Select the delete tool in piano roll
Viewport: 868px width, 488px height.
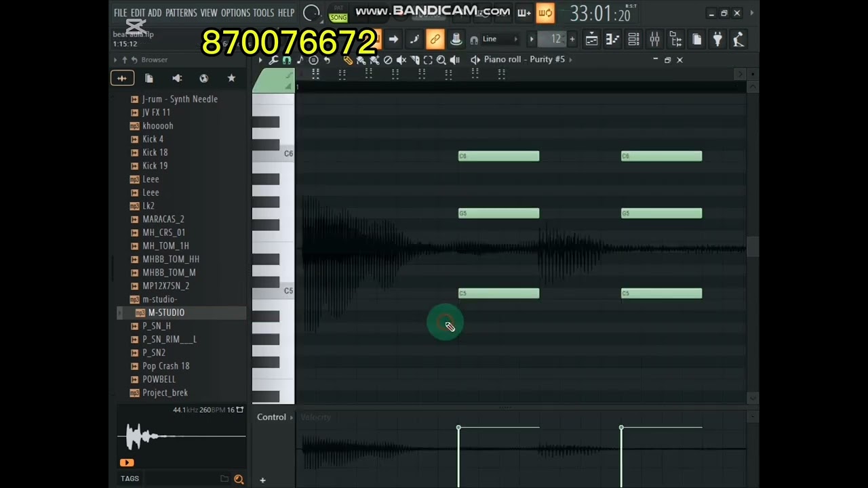[x=388, y=60]
